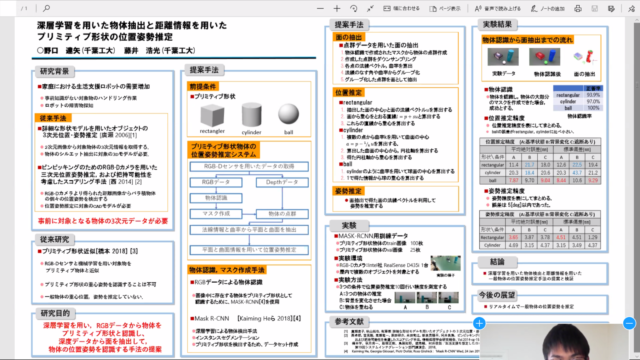Zoom out with the minus icon
The height and width of the screenshot is (360, 640).
click(320, 9)
